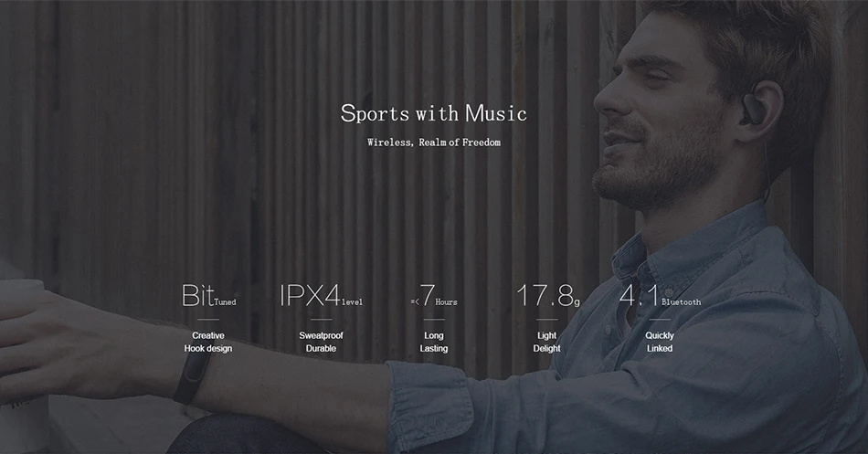Image resolution: width=868 pixels, height=454 pixels.
Task: Click the 'Light Delight' caption
Action: (547, 342)
